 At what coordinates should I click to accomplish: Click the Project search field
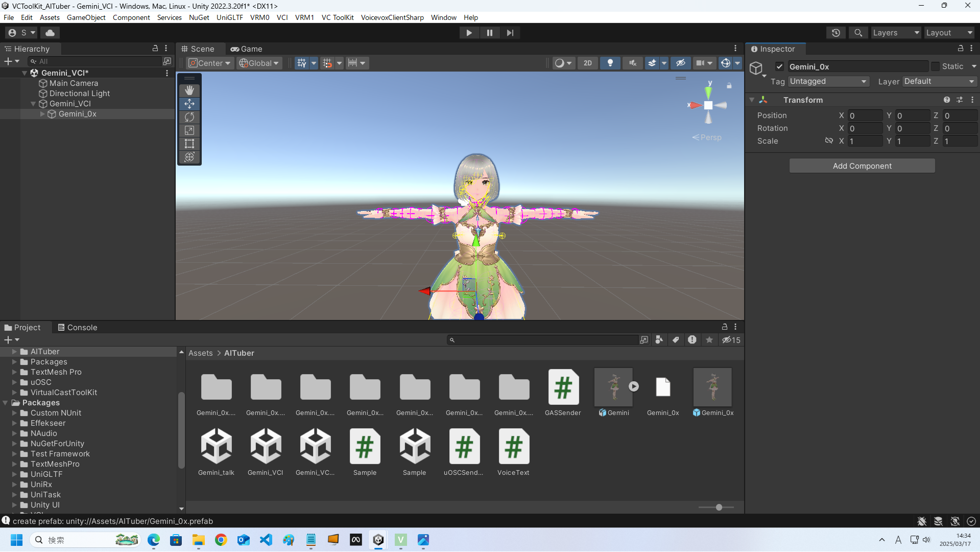pyautogui.click(x=543, y=340)
